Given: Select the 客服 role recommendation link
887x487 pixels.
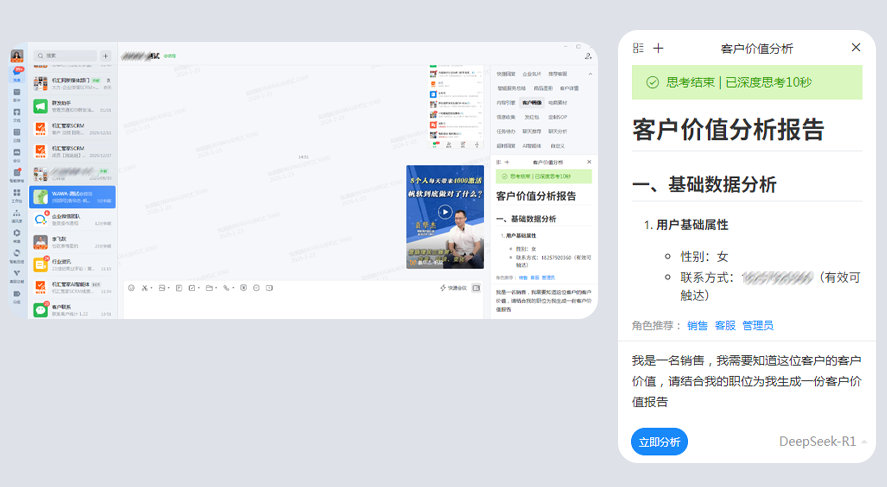Looking at the screenshot, I should (725, 326).
